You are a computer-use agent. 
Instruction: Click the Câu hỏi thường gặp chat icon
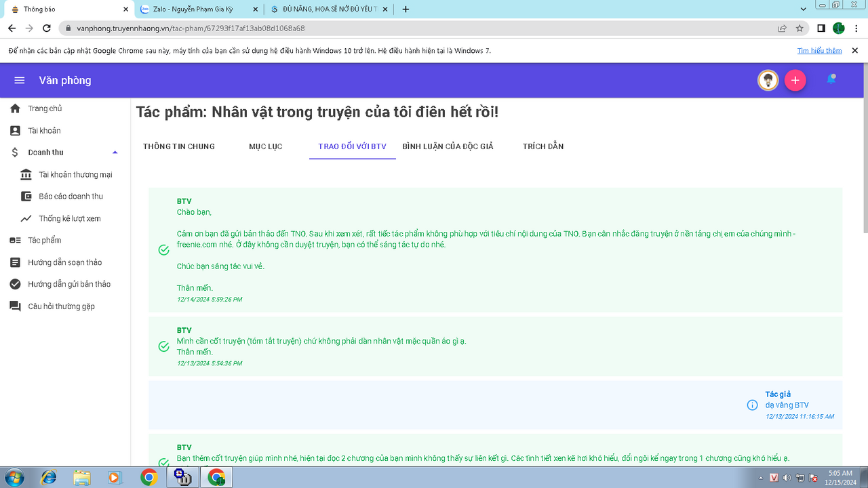pyautogui.click(x=15, y=306)
